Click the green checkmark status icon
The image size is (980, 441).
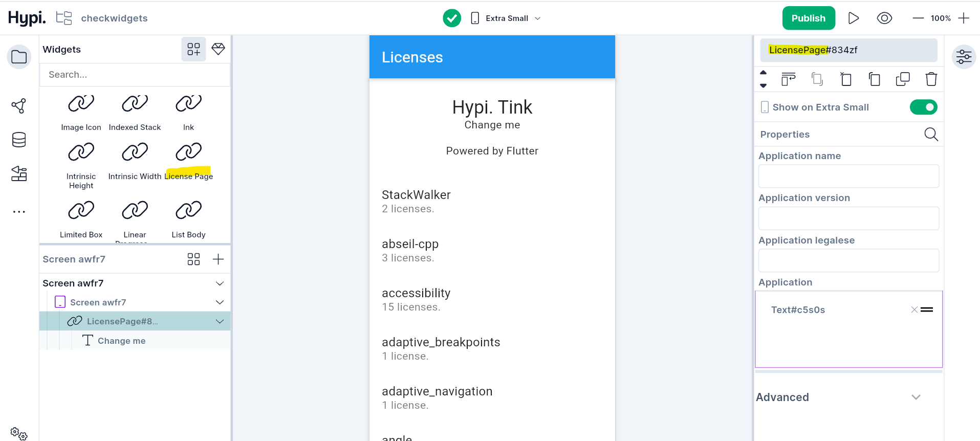click(452, 18)
